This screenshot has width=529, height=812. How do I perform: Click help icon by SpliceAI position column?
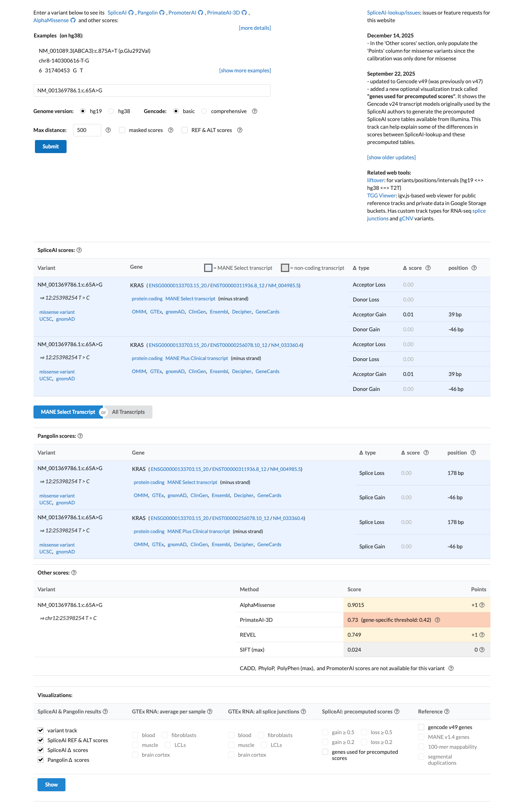click(x=474, y=268)
